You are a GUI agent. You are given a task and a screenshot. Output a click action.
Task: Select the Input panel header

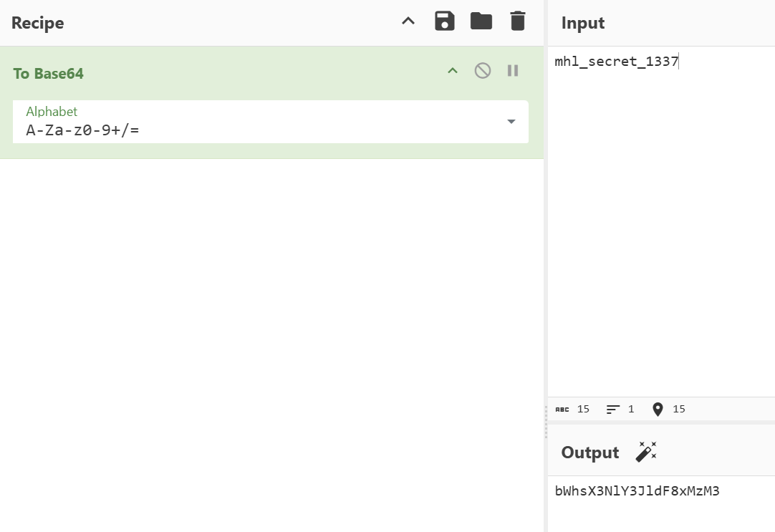pyautogui.click(x=582, y=22)
